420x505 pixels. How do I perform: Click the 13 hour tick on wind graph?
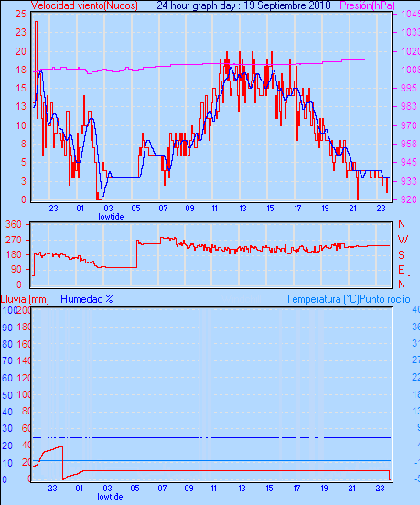242,209
